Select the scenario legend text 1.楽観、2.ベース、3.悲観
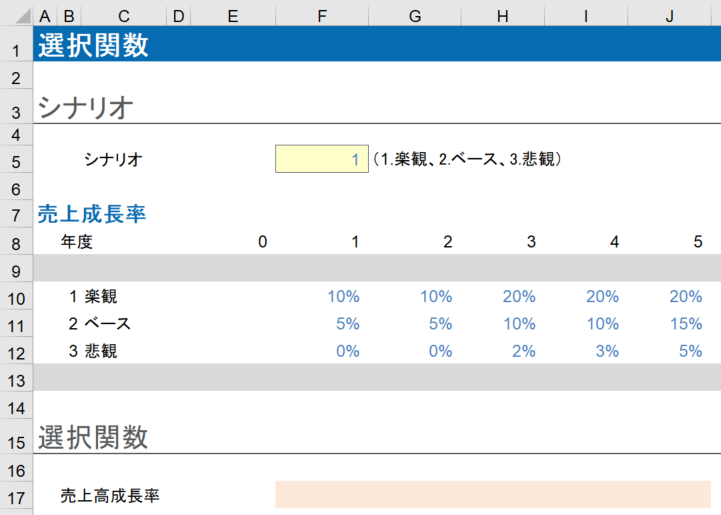This screenshot has height=515, width=721. [x=466, y=158]
